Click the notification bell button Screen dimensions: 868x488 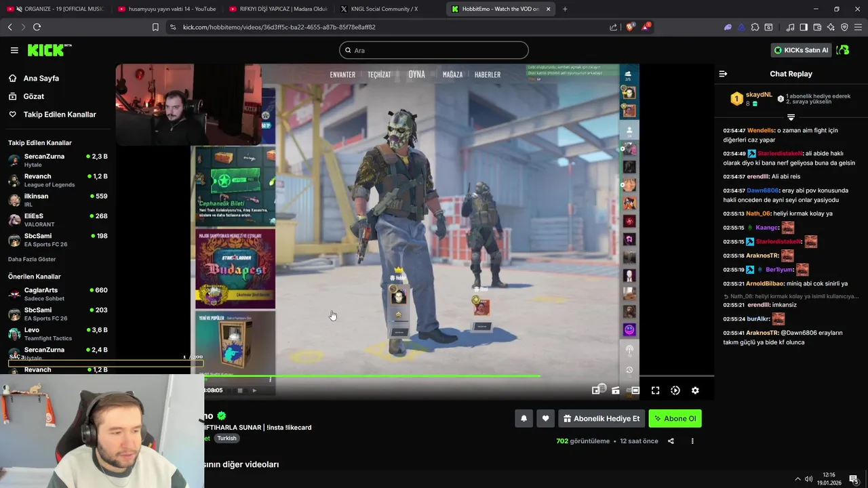pyautogui.click(x=524, y=419)
